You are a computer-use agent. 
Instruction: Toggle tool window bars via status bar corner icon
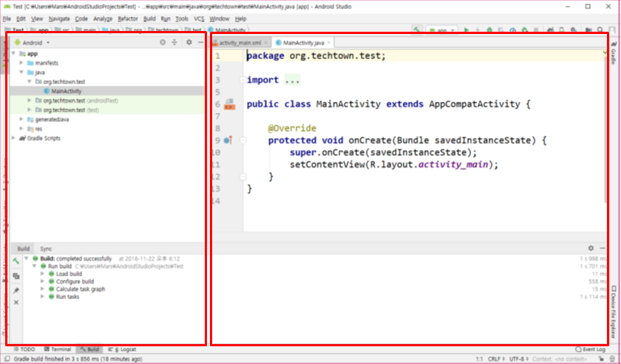tap(7, 359)
